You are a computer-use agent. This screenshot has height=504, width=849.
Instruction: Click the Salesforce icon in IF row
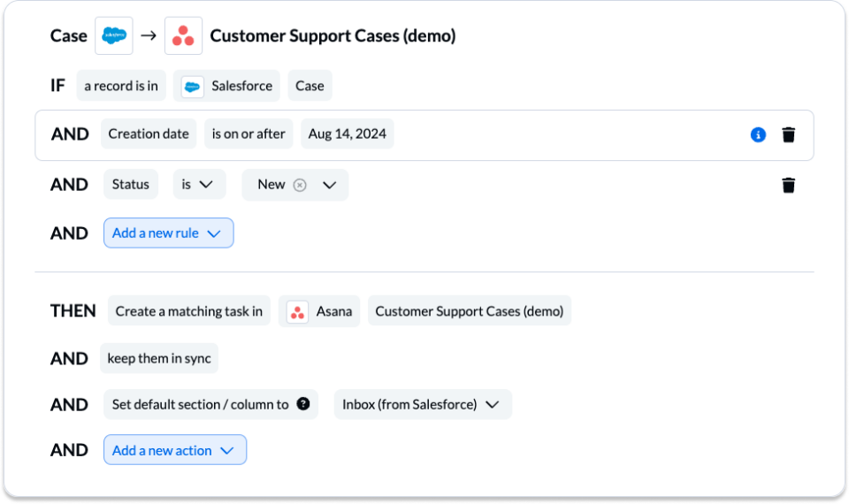coord(192,87)
